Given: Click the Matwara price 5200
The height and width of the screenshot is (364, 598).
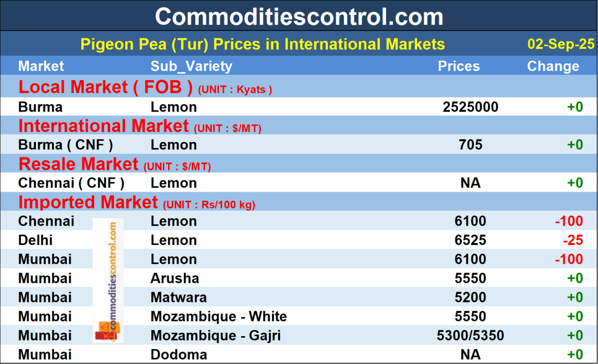Looking at the screenshot, I should 470,297.
